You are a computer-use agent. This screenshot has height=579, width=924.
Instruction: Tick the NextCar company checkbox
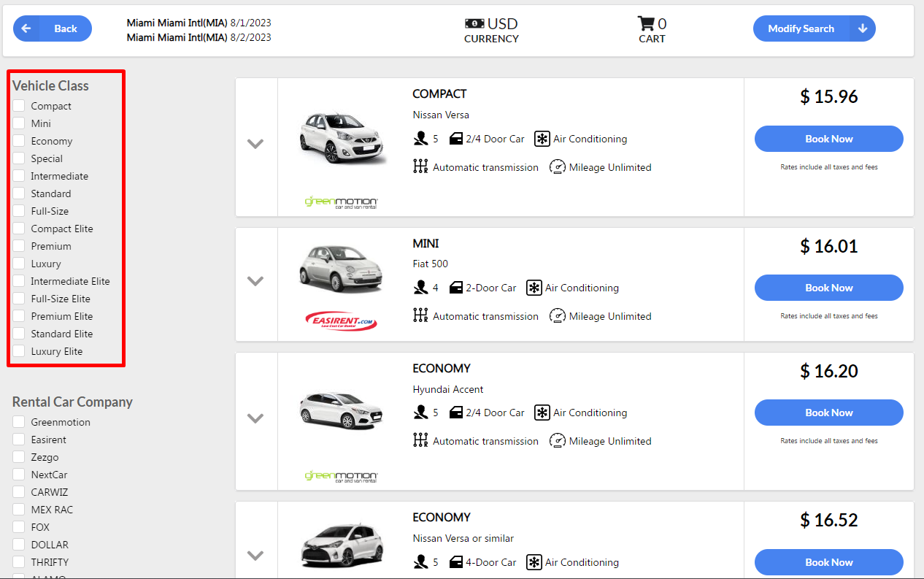point(19,475)
